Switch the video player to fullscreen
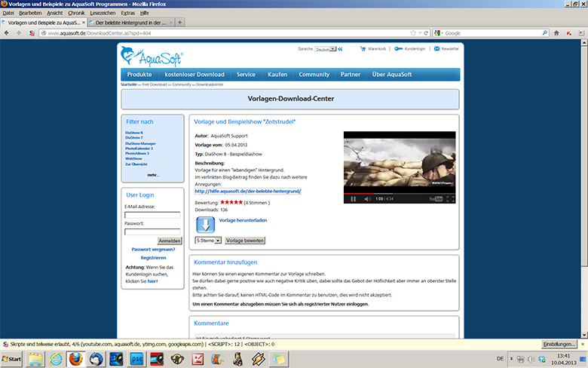Viewport: 588px width, 368px height. 450,199
